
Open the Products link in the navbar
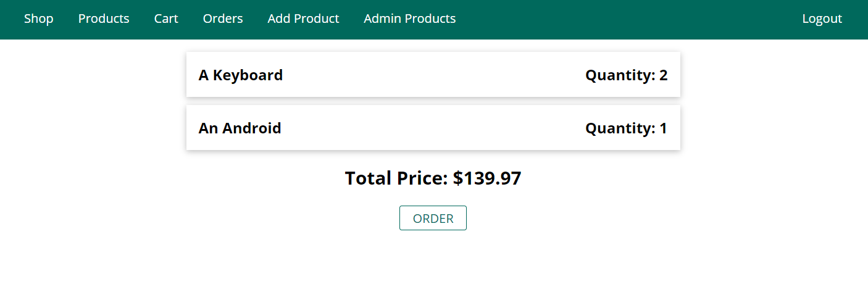104,19
